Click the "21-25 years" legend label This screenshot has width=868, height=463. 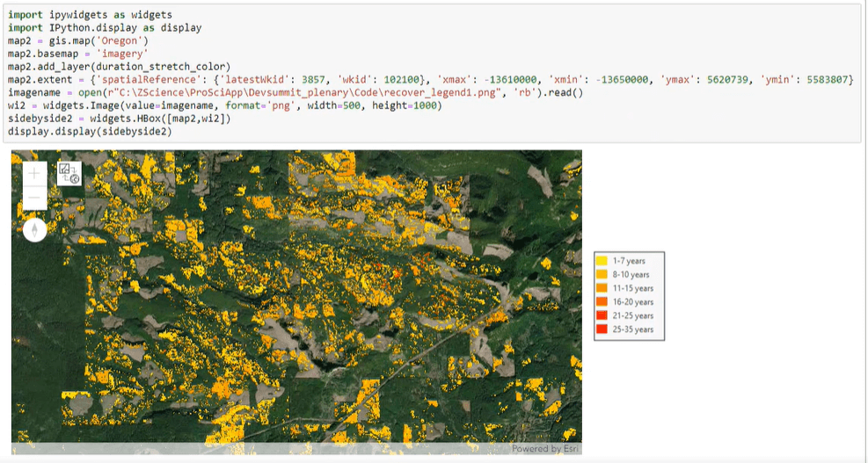632,316
